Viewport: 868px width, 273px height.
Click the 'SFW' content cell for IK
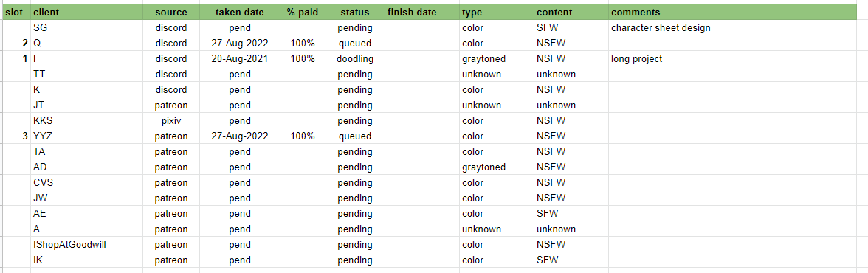pos(572,260)
